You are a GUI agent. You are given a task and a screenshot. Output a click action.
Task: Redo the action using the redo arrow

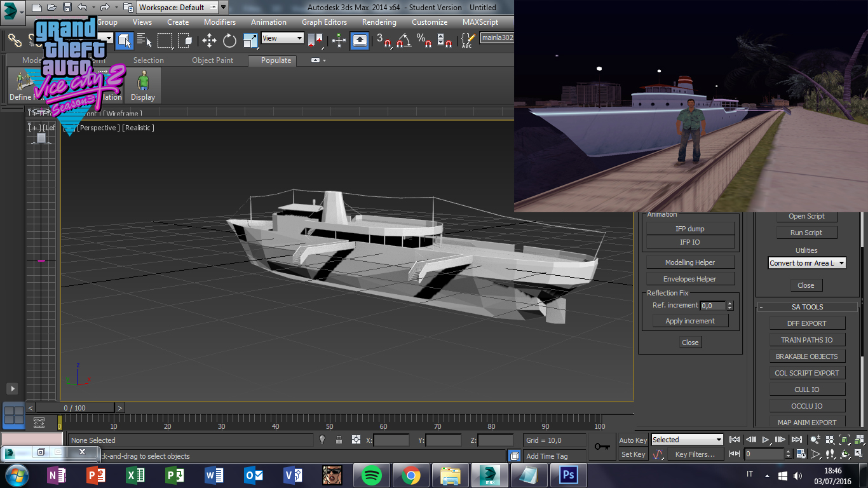pos(104,8)
